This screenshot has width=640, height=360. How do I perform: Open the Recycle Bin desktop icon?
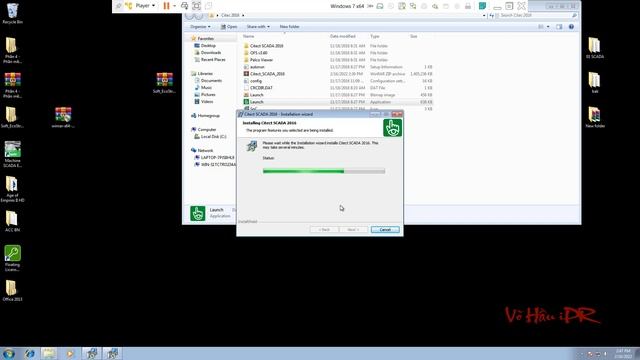(12, 13)
